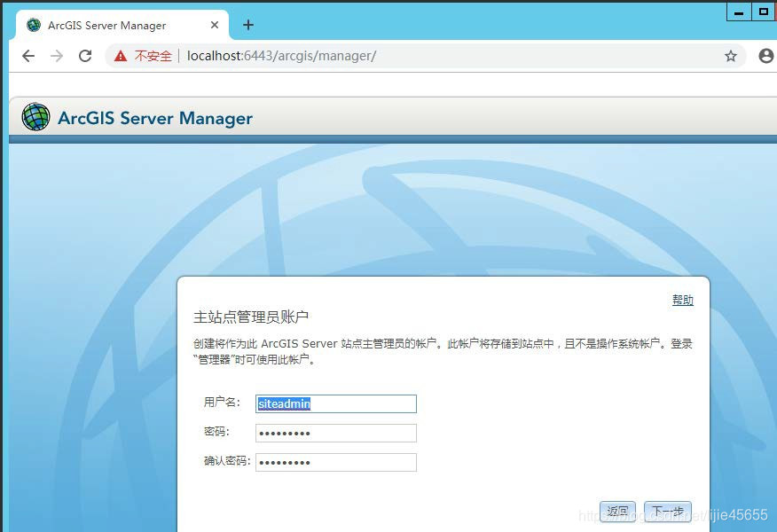Click the browser forward arrow
Screen dimensions: 777x532
[x=57, y=56]
